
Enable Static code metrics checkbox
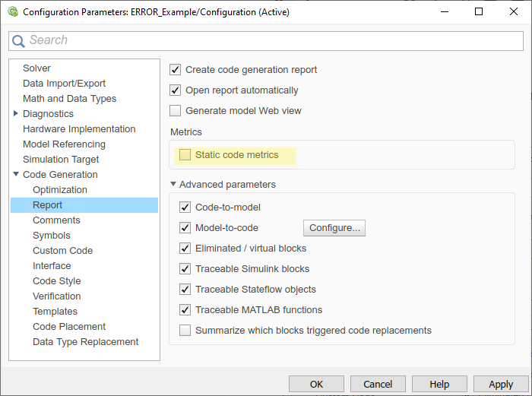185,155
